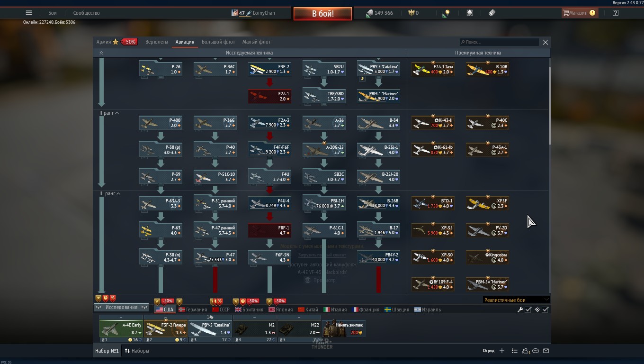Collapse the III ранг section

point(109,194)
